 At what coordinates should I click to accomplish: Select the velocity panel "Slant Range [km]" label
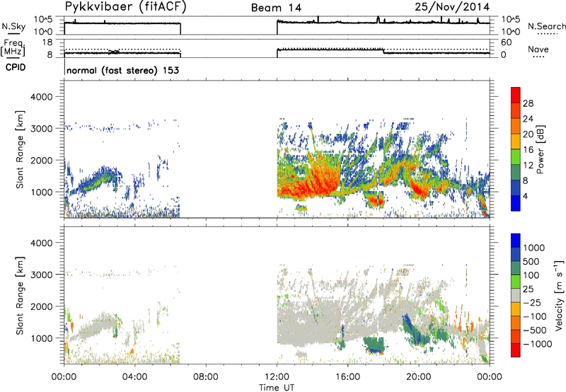coord(20,295)
